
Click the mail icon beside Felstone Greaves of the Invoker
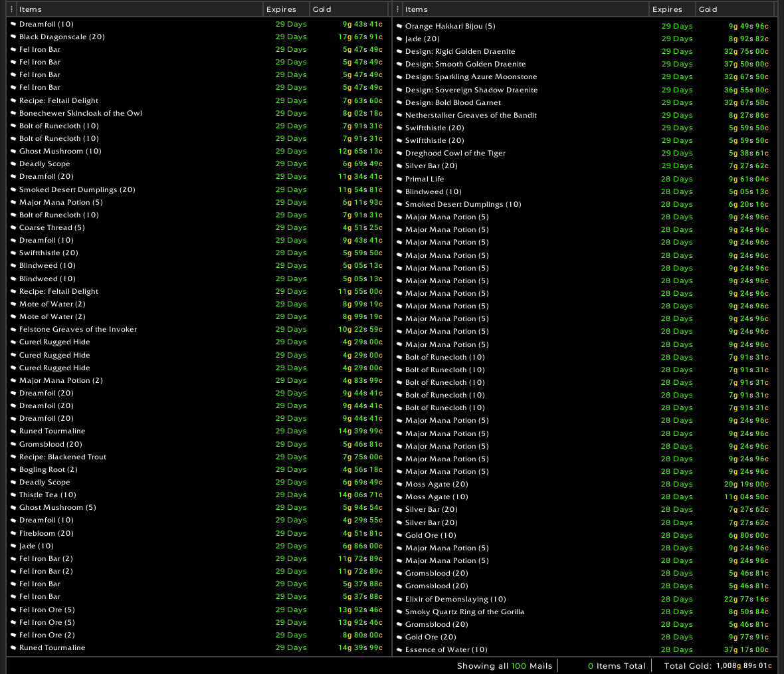click(13, 329)
